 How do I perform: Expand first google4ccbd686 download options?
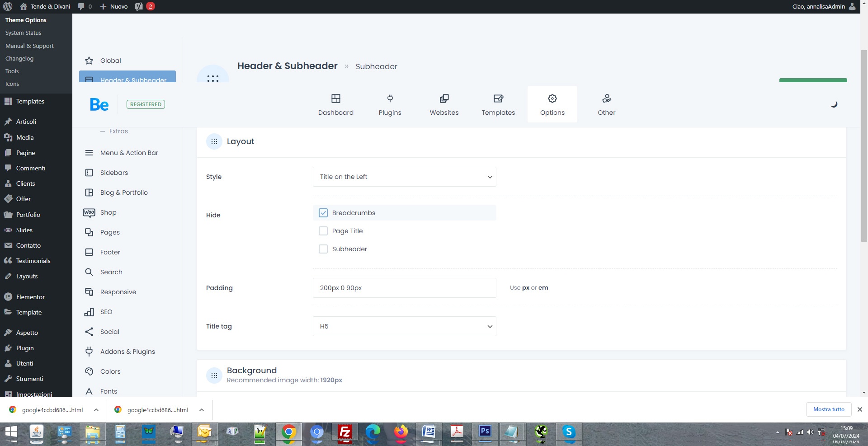[96, 410]
